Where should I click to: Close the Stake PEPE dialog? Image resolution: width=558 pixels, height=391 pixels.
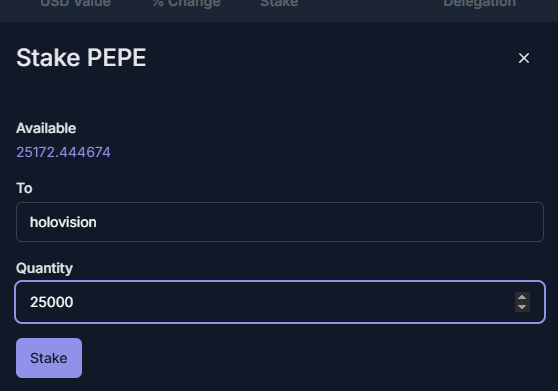(x=523, y=58)
